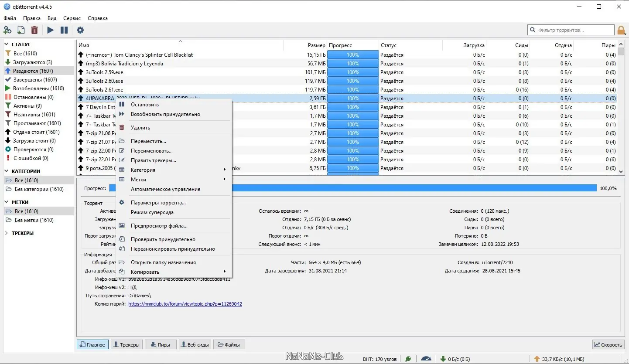Image resolution: width=629 pixels, height=364 pixels.
Task: Choose Переанонсировать принудительно in context menu
Action: point(174,249)
